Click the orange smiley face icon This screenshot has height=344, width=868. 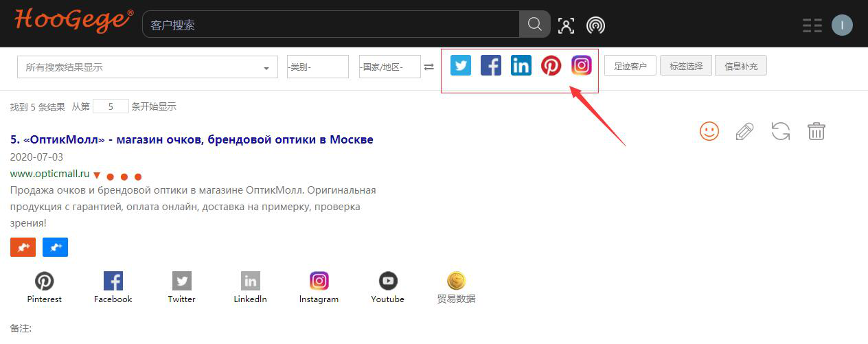[x=709, y=131]
